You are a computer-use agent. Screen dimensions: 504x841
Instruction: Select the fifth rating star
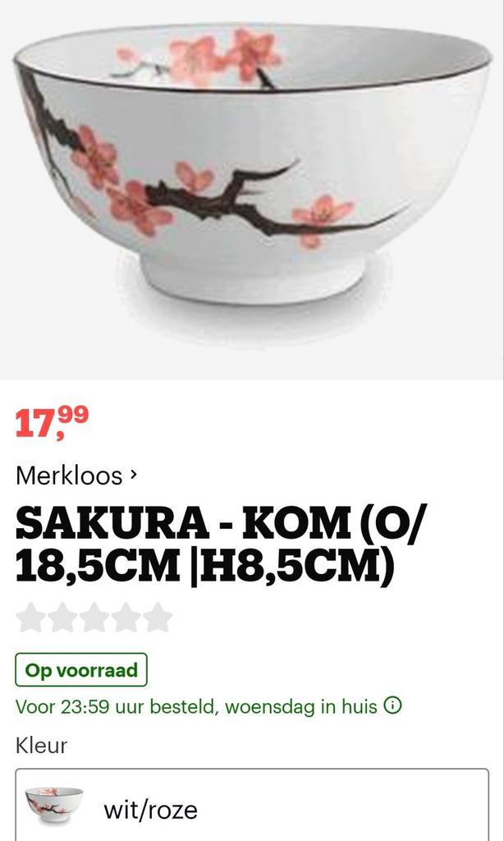157,618
